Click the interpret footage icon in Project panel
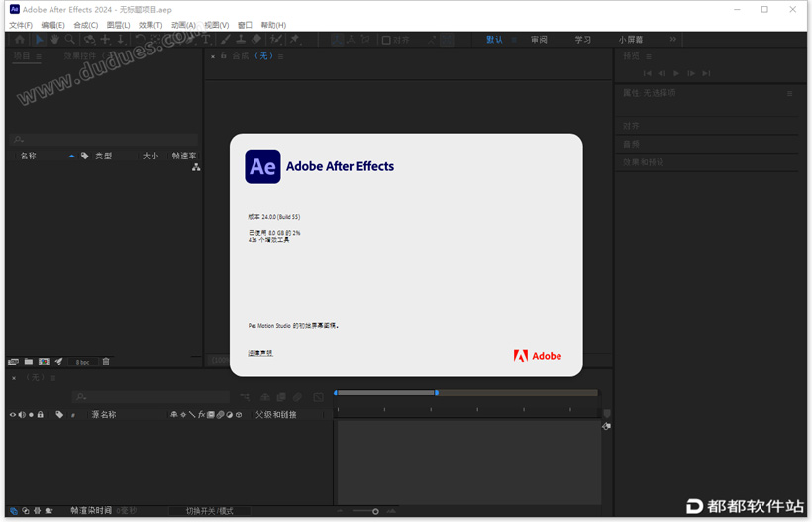 click(14, 362)
